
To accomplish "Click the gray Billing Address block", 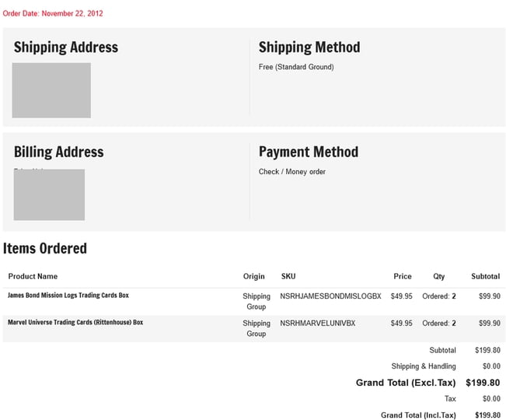I will point(49,194).
